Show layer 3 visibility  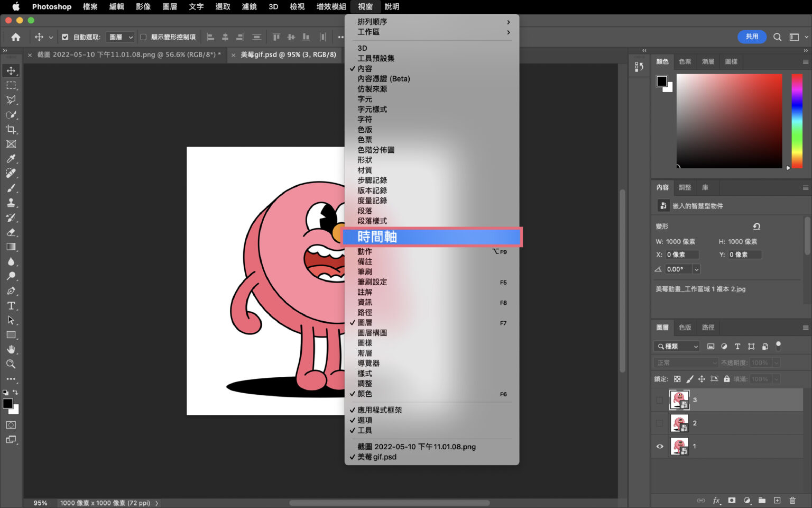(659, 400)
